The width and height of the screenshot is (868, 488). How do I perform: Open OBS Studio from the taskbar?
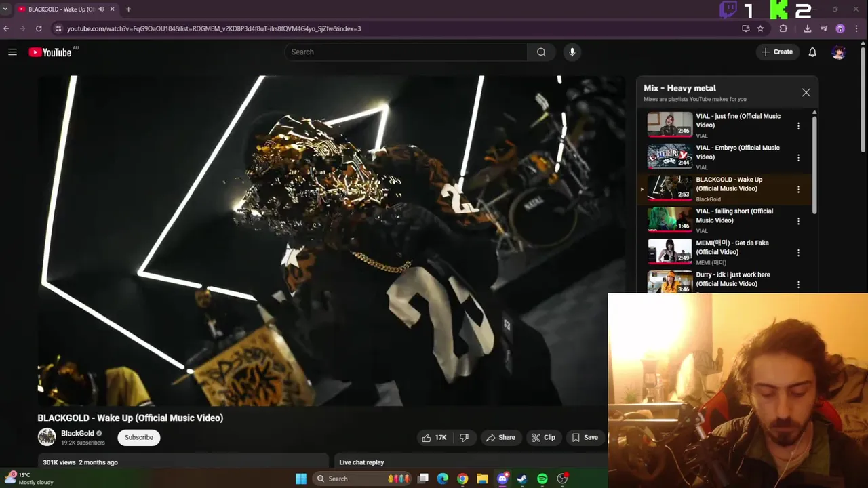tap(562, 479)
